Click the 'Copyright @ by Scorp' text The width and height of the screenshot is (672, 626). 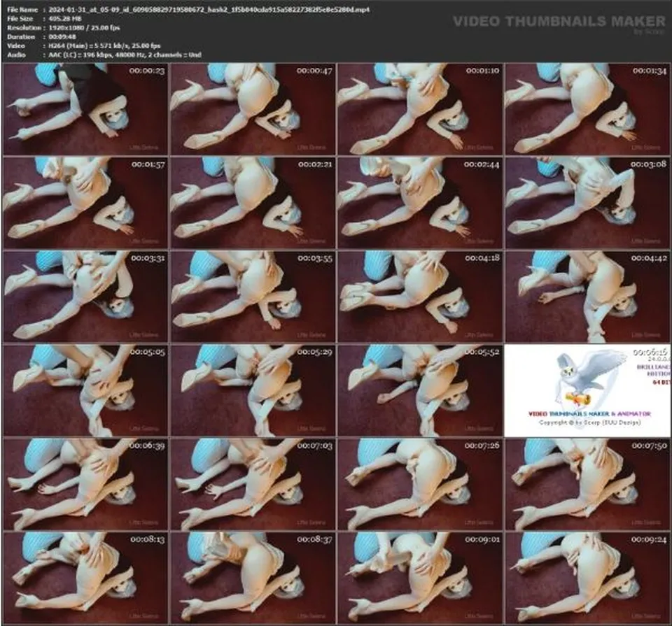589,422
